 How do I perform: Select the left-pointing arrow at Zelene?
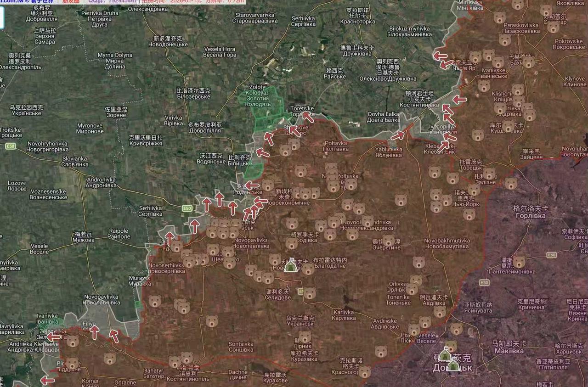pos(53,337)
